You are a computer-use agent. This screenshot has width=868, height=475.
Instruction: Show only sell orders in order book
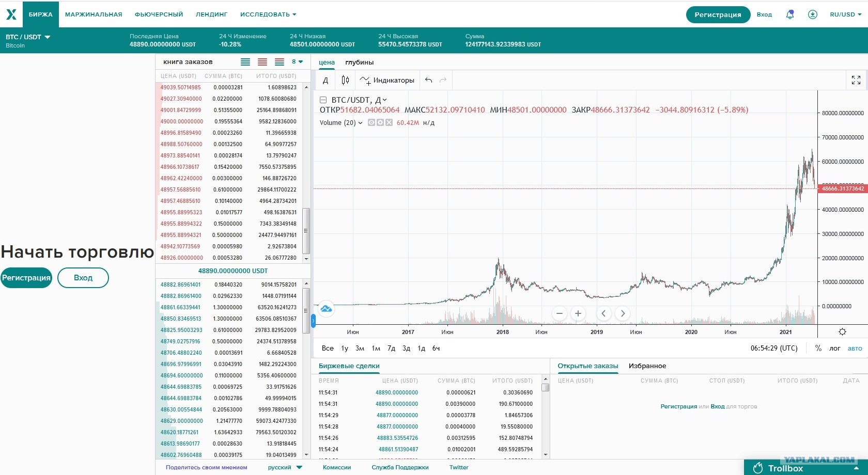click(262, 62)
